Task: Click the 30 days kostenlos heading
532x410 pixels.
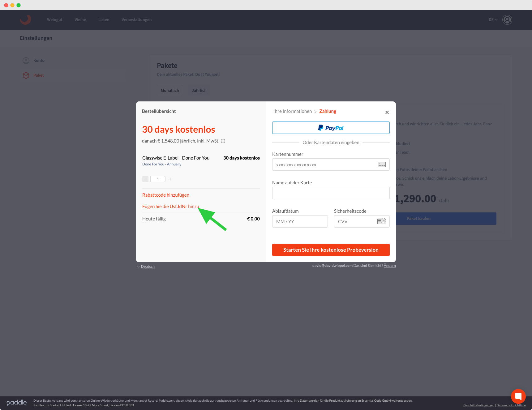Action: [x=178, y=130]
